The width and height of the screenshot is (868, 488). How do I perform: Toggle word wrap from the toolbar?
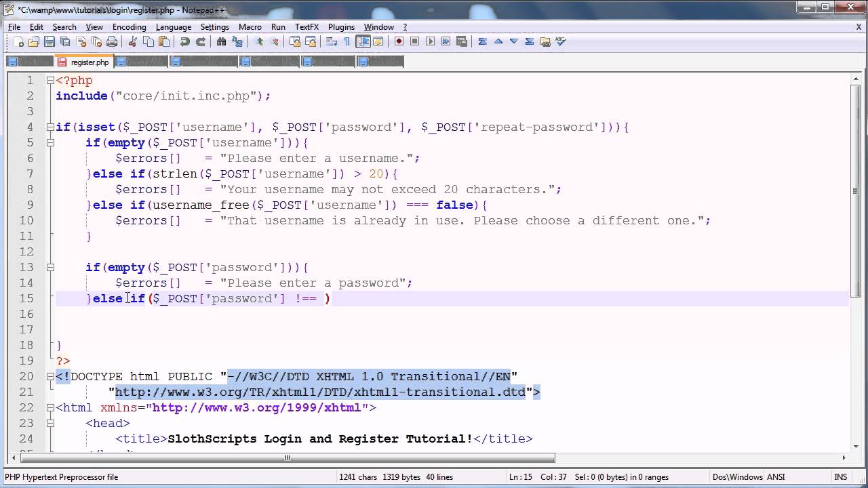point(332,41)
